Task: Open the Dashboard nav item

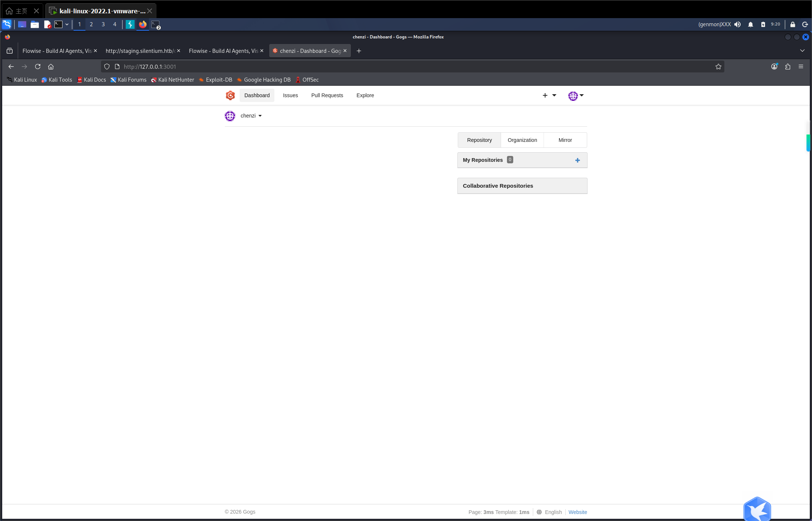Action: (x=257, y=95)
